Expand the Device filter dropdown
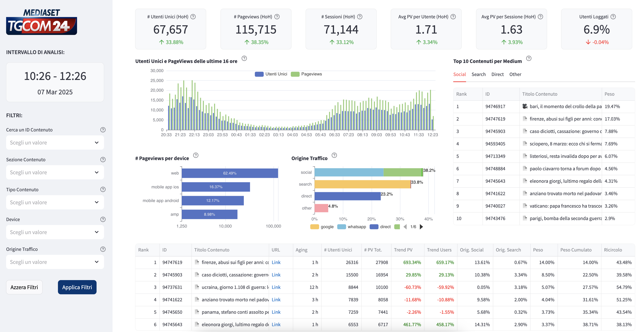This screenshot has height=332, width=644. tap(55, 232)
